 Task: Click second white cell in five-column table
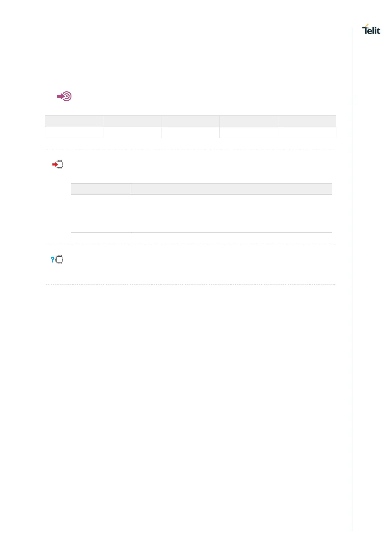(133, 132)
